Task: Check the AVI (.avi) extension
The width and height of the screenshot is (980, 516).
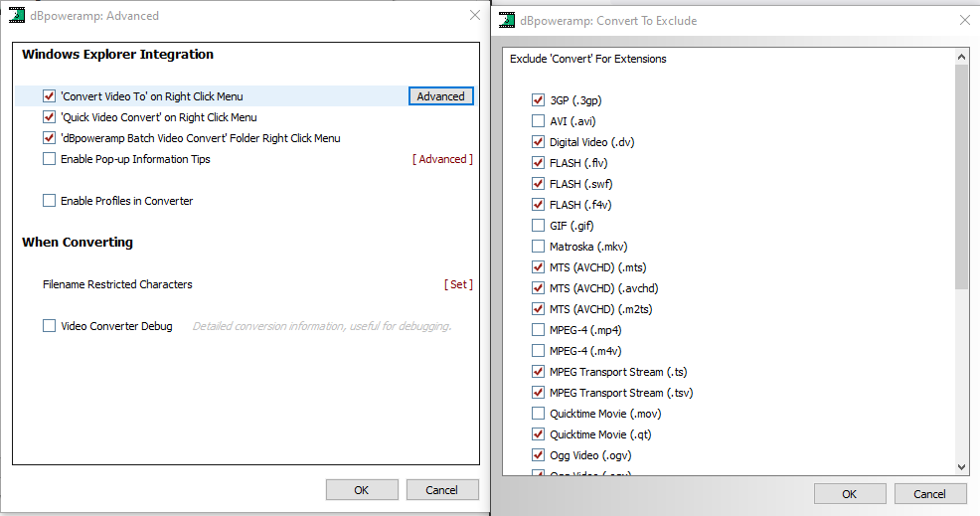Action: point(538,120)
